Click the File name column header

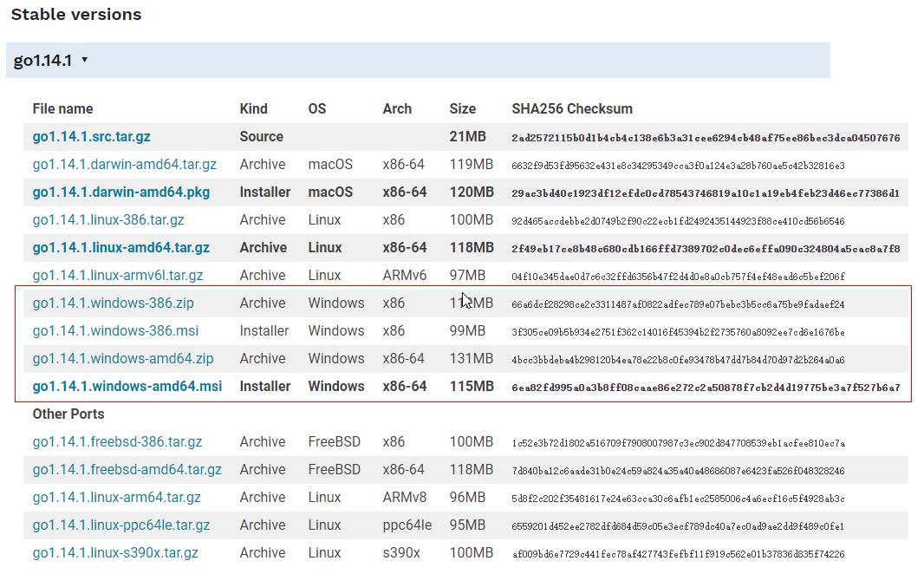(62, 108)
